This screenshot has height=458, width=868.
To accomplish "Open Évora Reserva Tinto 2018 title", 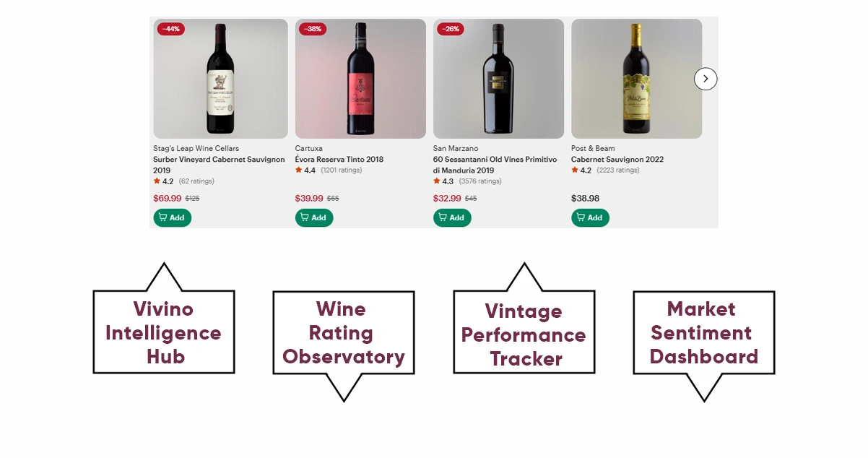I will tap(339, 159).
